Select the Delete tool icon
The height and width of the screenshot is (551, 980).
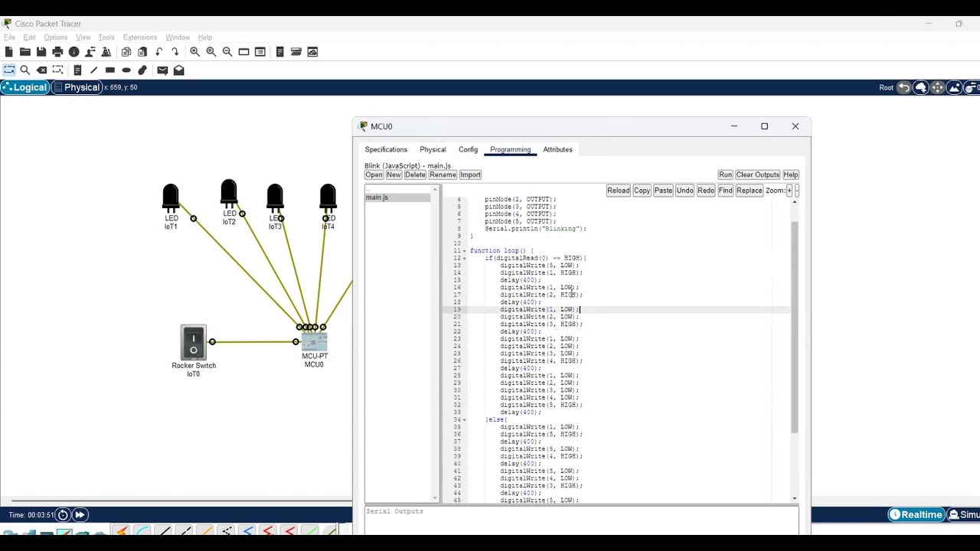tap(41, 70)
